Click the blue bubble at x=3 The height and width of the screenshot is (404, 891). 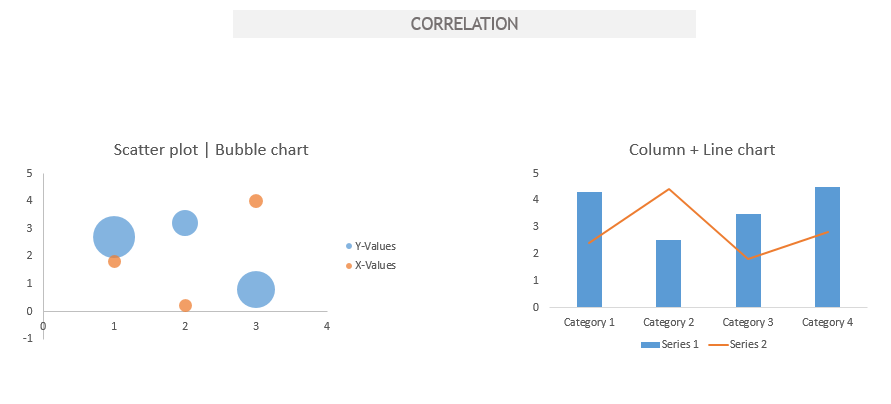click(x=256, y=290)
